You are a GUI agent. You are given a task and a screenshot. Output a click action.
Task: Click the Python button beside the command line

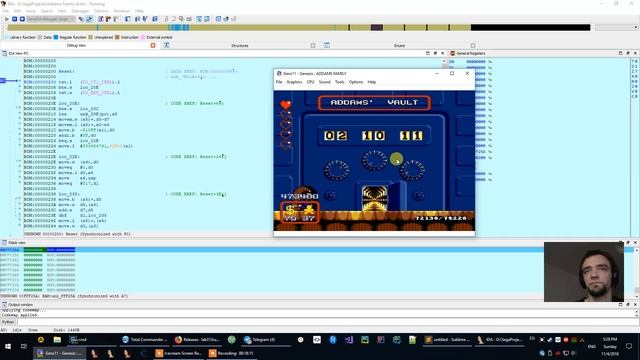tap(8, 322)
